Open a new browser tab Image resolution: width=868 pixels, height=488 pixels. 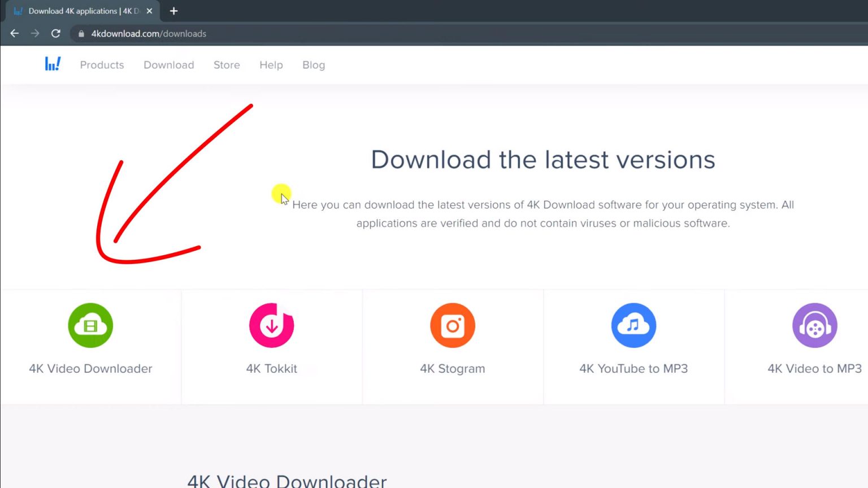coord(173,11)
